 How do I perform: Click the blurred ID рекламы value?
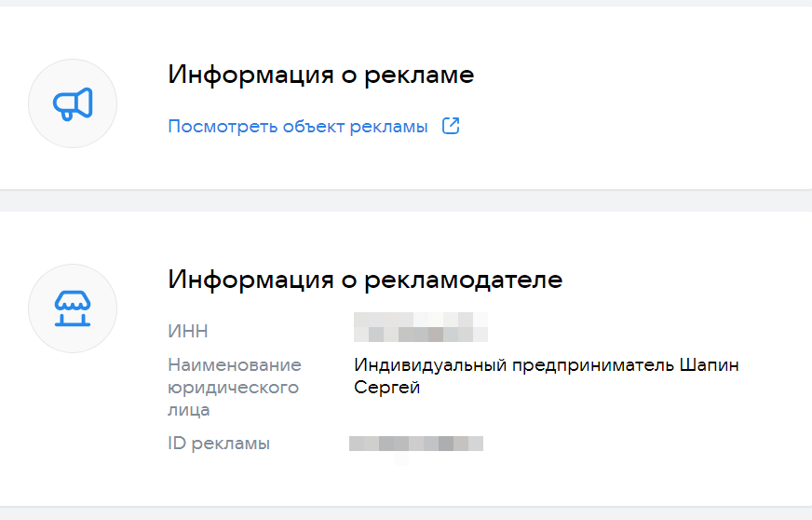[x=416, y=444]
